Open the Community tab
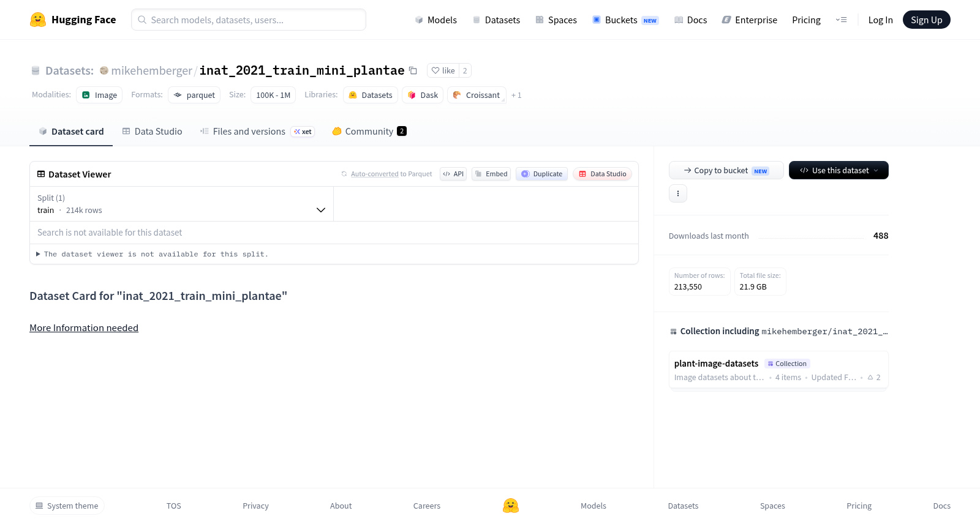Image resolution: width=980 pixels, height=527 pixels. [x=369, y=132]
